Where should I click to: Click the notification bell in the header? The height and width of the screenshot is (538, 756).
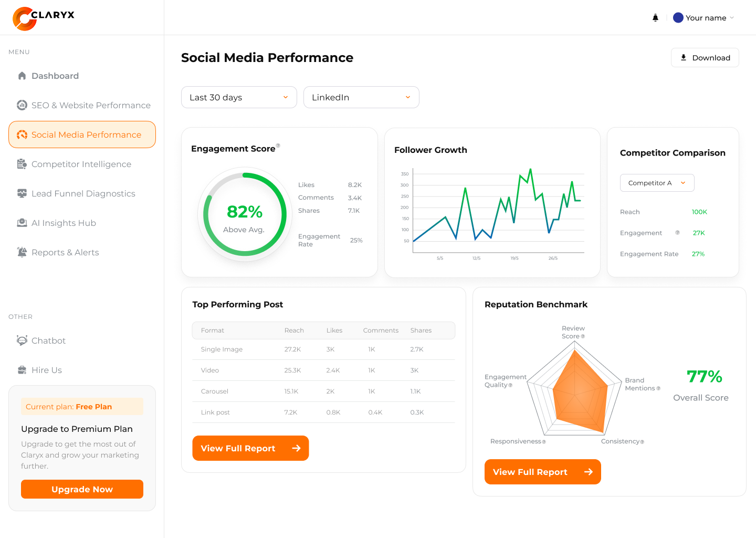coord(655,17)
